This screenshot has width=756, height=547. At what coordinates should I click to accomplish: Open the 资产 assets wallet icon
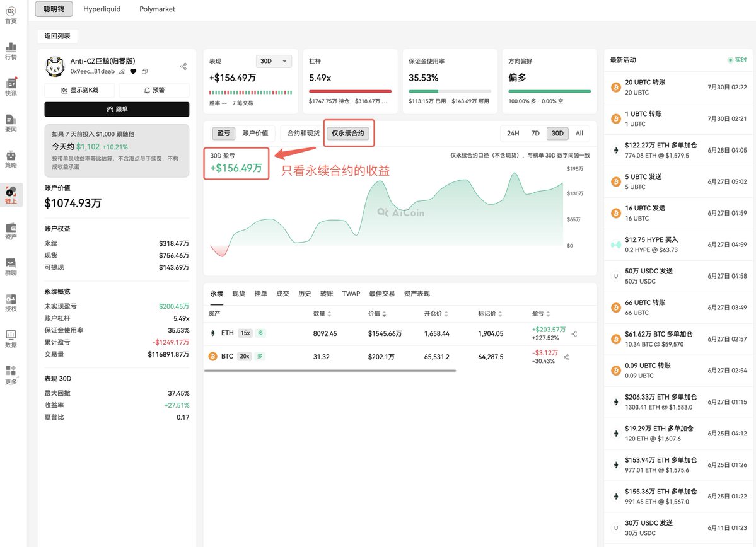click(x=11, y=231)
